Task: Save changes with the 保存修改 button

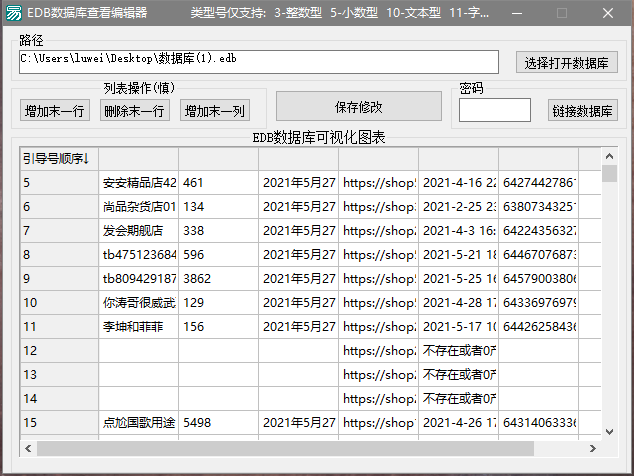Action: tap(359, 107)
